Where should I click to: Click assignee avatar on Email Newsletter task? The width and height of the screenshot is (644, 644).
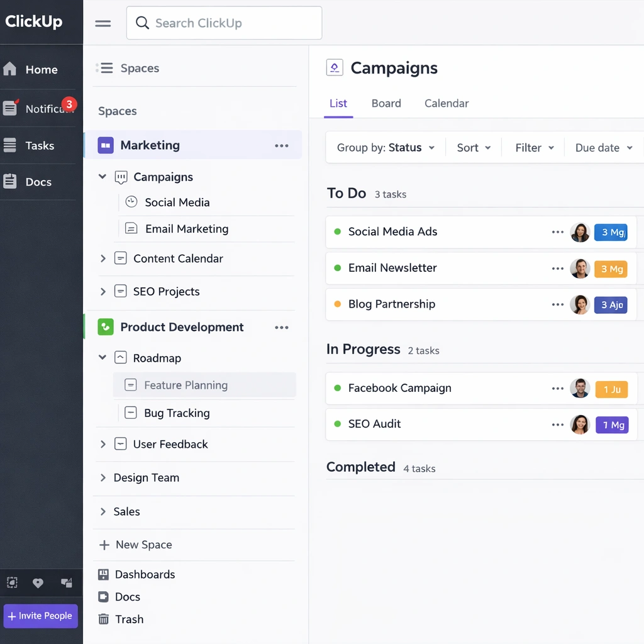[x=579, y=269]
